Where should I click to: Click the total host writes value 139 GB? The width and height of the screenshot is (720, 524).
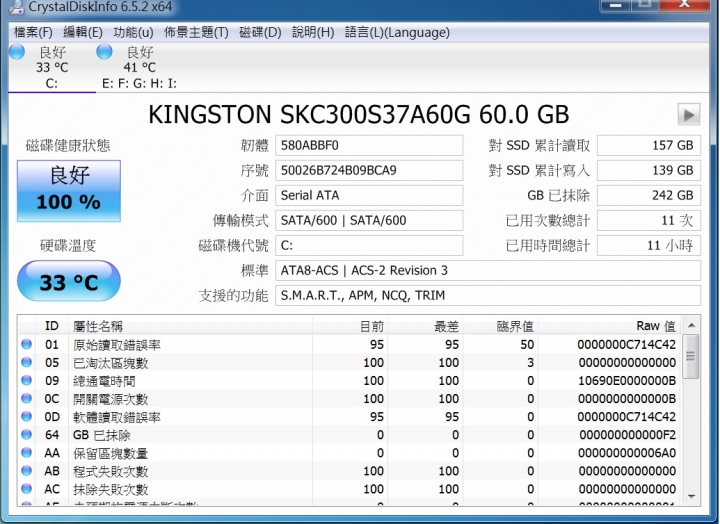point(649,170)
